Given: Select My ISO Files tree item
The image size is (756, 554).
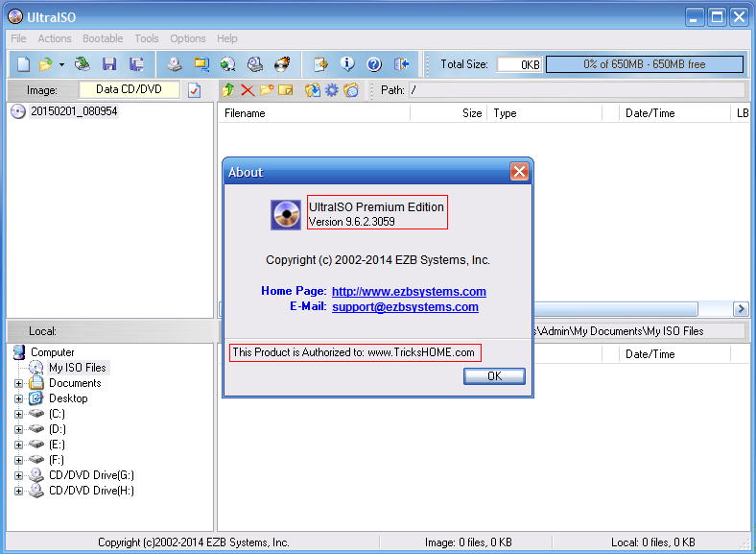Looking at the screenshot, I should [77, 368].
